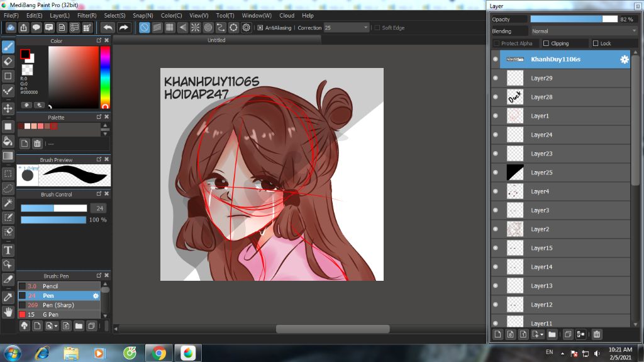Adjust the layer Opacity slider

574,20
